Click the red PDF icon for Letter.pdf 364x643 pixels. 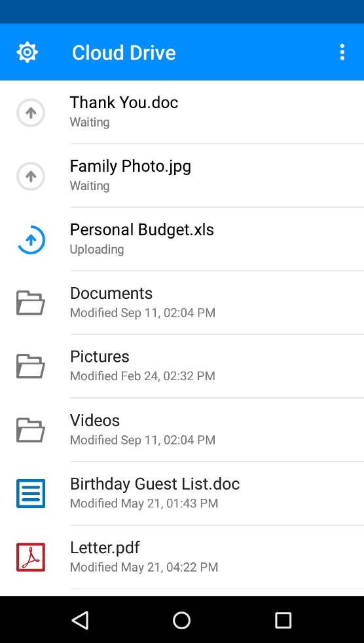[x=31, y=557]
